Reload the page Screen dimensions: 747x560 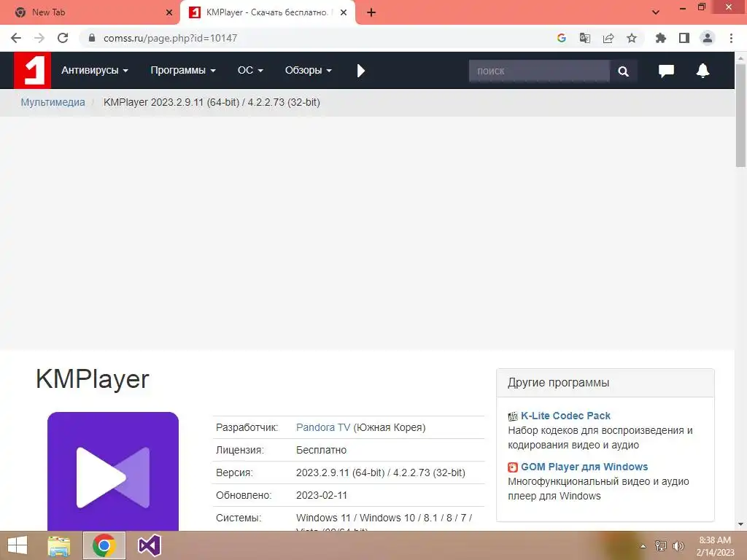(63, 38)
